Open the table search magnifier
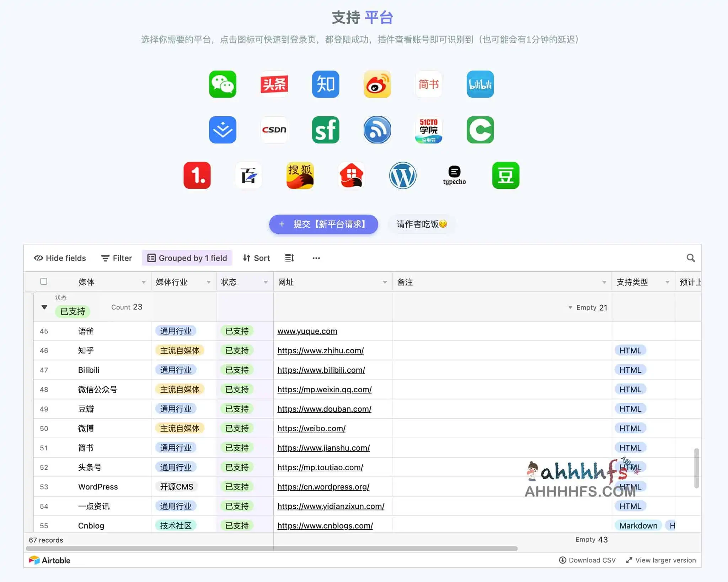The width and height of the screenshot is (728, 582). [x=690, y=258]
